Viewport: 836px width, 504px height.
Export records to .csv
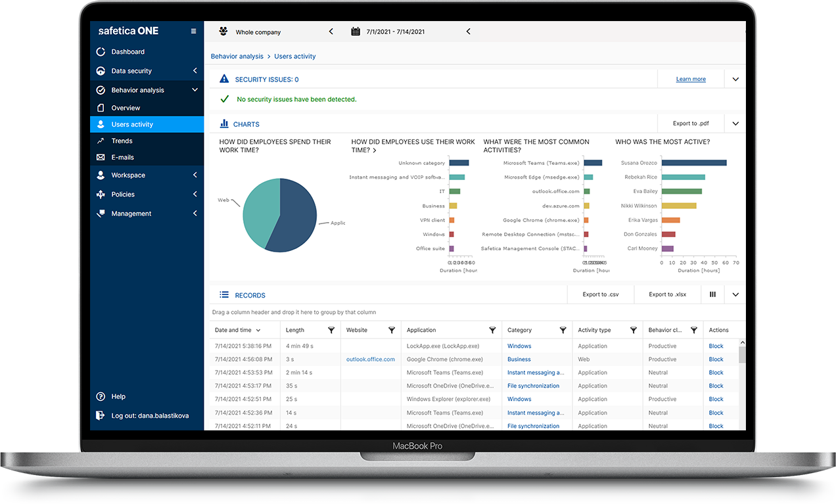click(x=601, y=294)
